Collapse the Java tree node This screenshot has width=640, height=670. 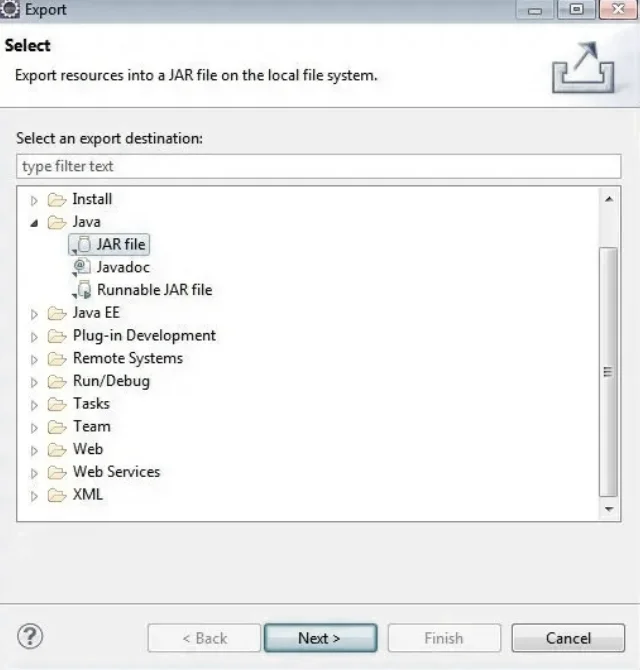coord(34,222)
